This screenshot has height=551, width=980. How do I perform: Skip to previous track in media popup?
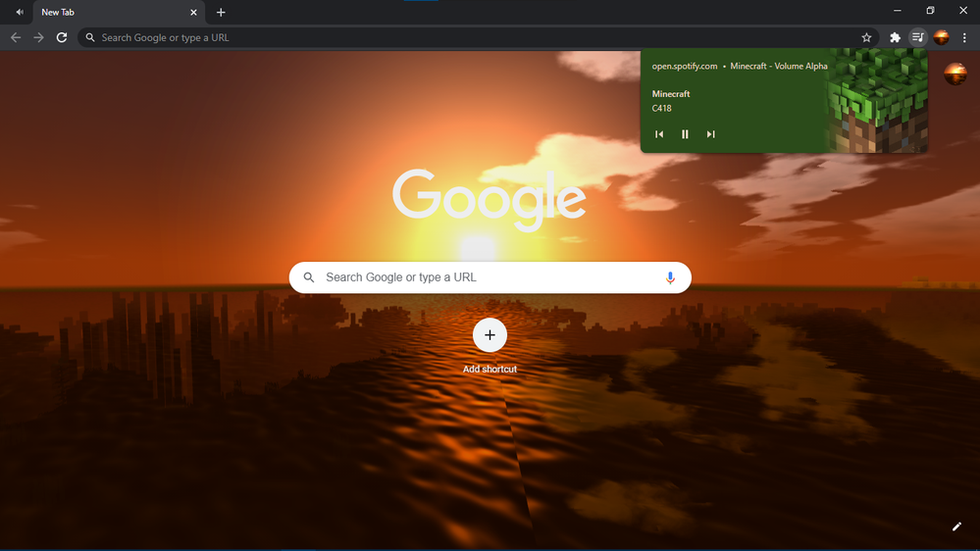(x=659, y=134)
